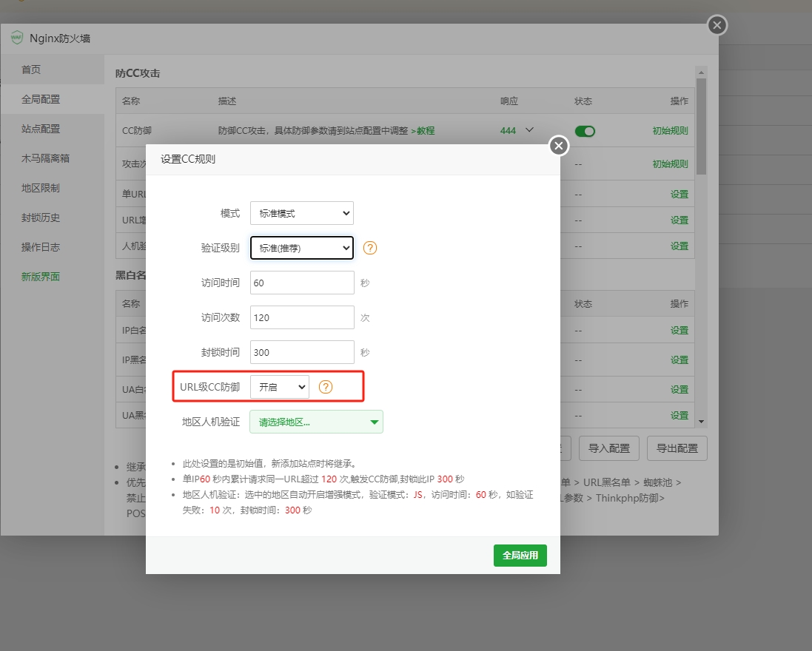812x651 pixels.
Task: Click the Nginx防火墙 shield logo
Action: point(17,37)
